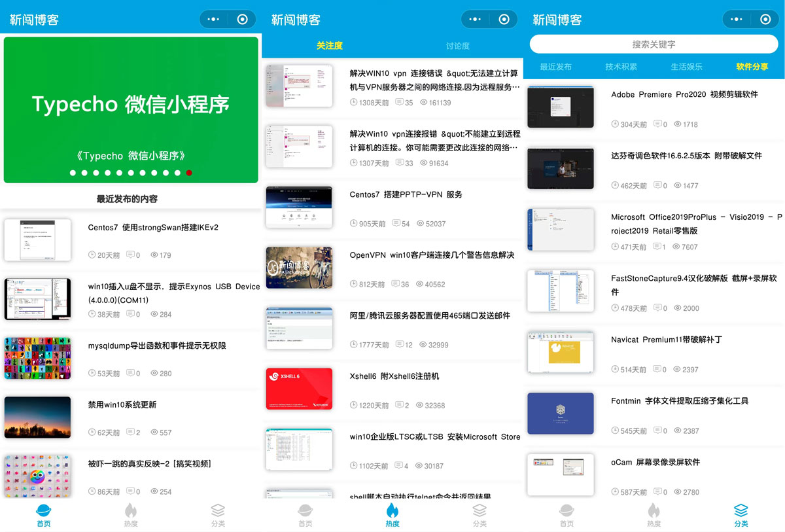Switch to the 讨论度 tab
Image resolution: width=785 pixels, height=532 pixels.
tap(457, 46)
